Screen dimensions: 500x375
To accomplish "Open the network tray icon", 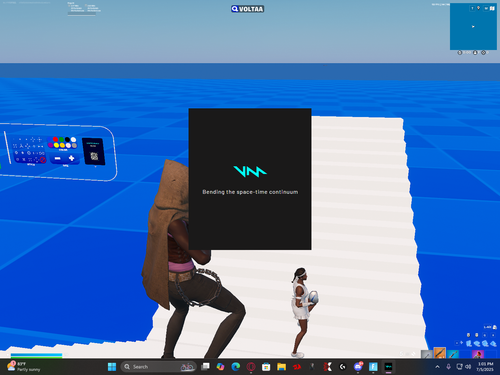I will click(x=459, y=367).
